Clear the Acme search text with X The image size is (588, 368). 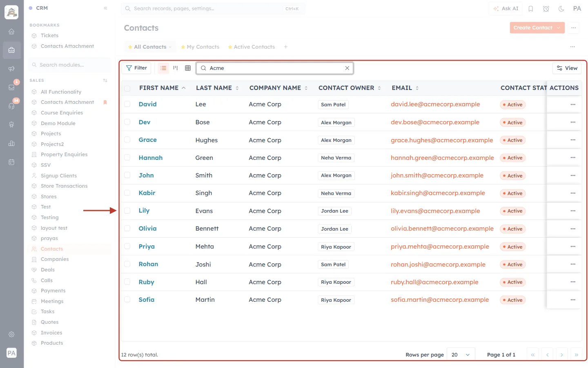point(347,68)
